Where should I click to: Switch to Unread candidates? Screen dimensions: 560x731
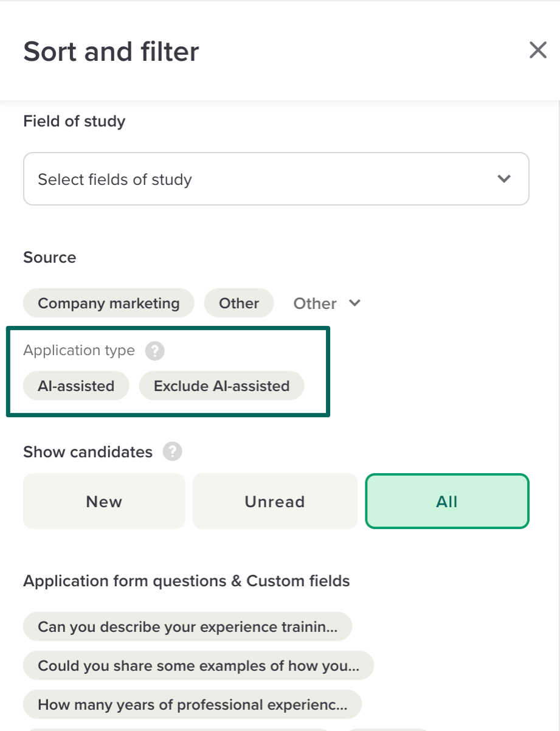275,502
